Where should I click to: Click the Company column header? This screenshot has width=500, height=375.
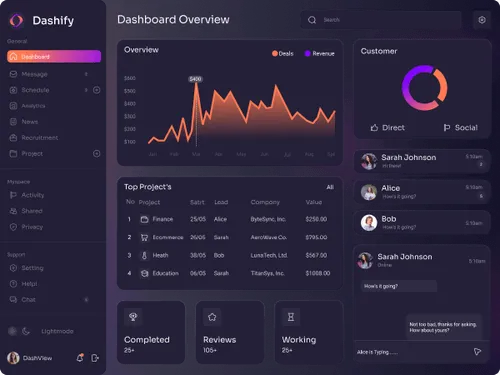pyautogui.click(x=265, y=202)
